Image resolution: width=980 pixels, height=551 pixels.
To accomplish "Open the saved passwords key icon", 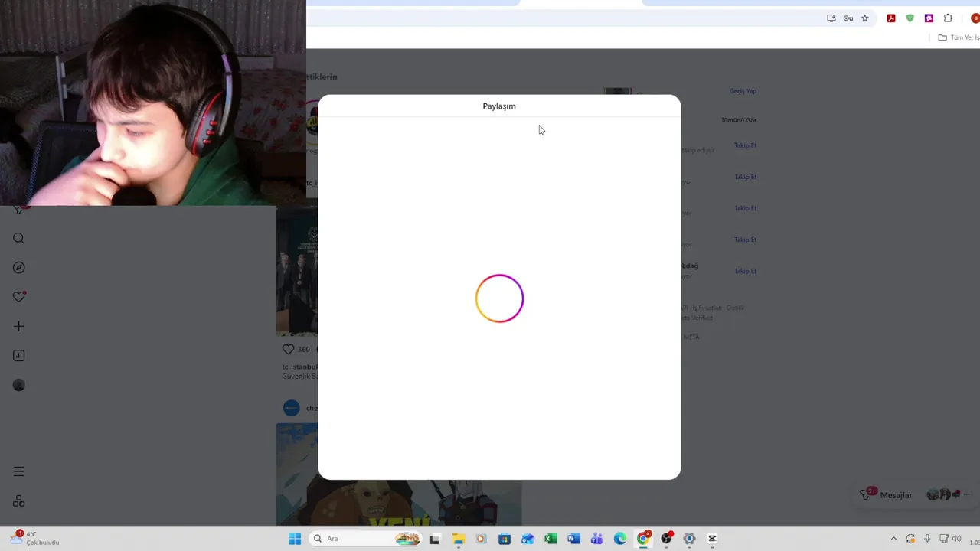I will 848,18.
